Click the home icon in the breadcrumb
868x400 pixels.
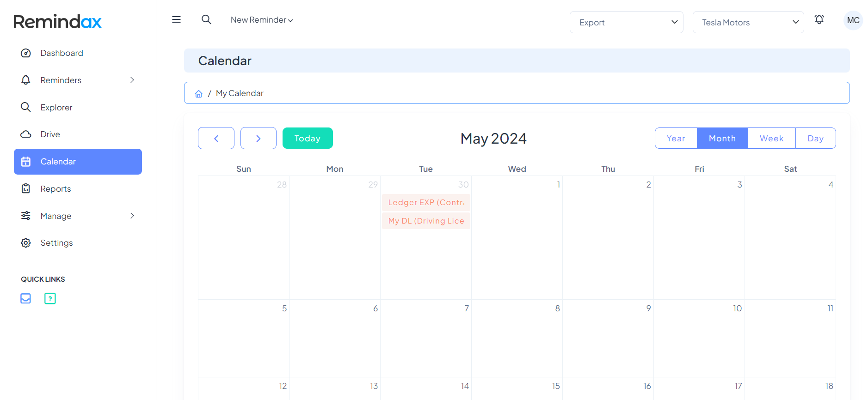point(199,93)
